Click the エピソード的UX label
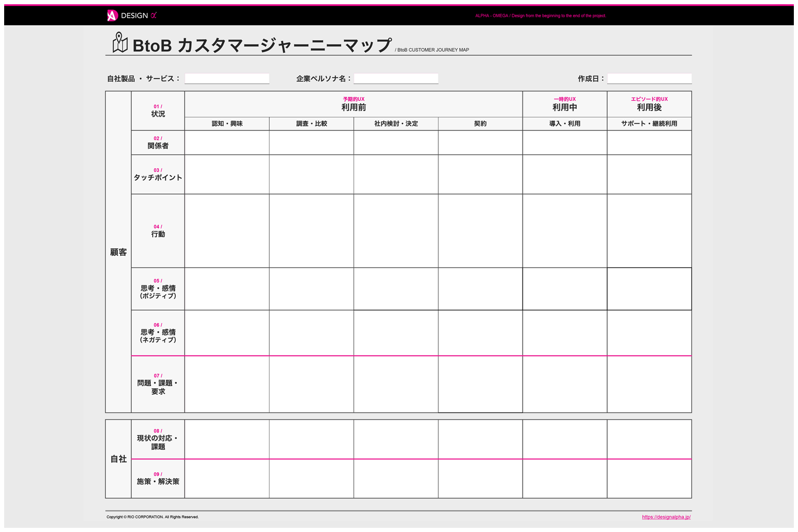 pyautogui.click(x=649, y=99)
